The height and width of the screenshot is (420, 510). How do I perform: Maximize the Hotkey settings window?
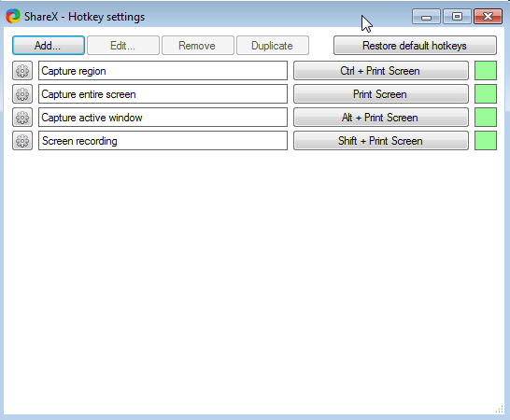pyautogui.click(x=457, y=16)
